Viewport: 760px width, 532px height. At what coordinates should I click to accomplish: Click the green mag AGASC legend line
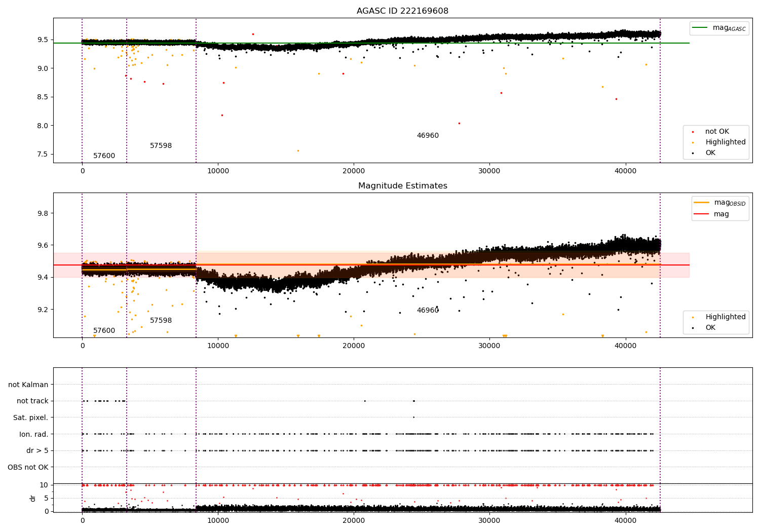point(700,28)
